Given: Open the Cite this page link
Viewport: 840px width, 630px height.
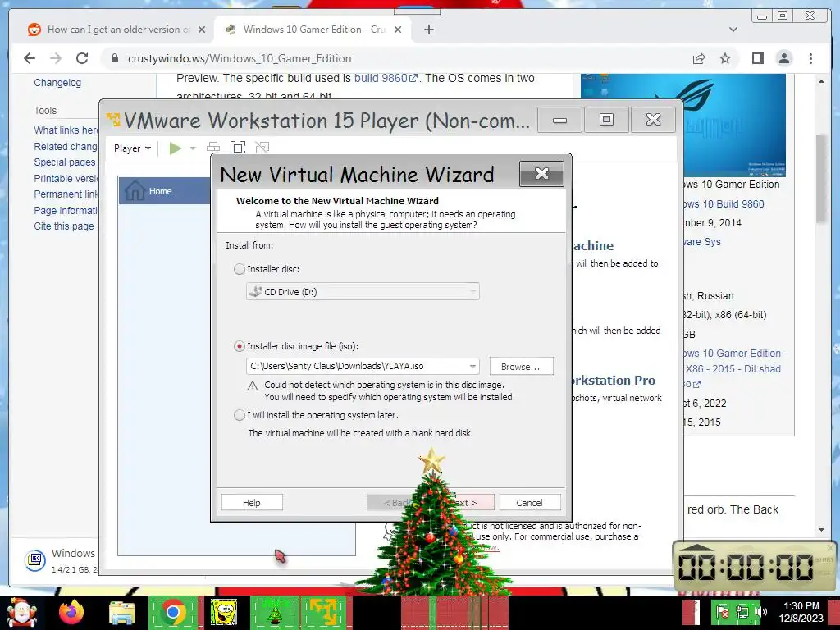Looking at the screenshot, I should 64,226.
